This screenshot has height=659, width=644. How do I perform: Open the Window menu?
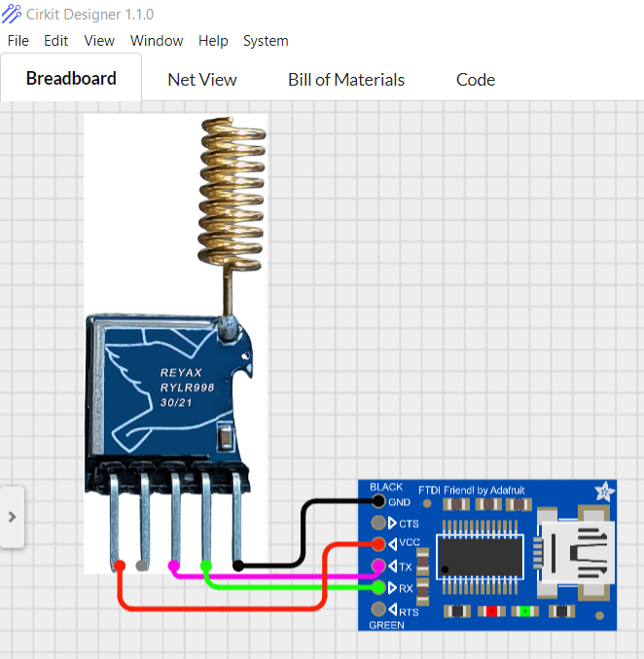tap(157, 41)
